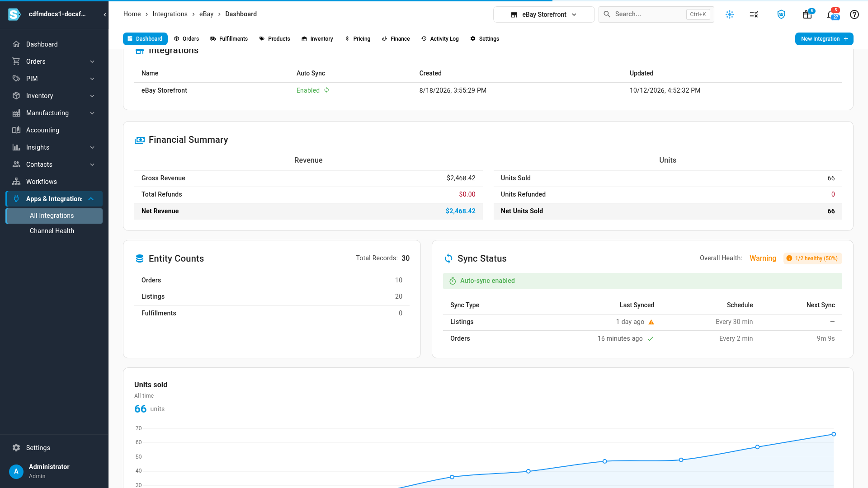The height and width of the screenshot is (488, 868).
Task: Expand the Orders sidebar menu
Action: (54, 61)
